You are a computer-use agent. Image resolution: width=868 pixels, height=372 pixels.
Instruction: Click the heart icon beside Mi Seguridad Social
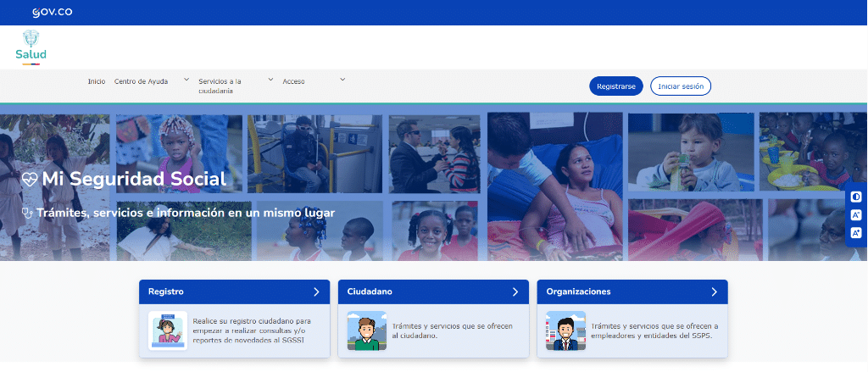coord(30,180)
